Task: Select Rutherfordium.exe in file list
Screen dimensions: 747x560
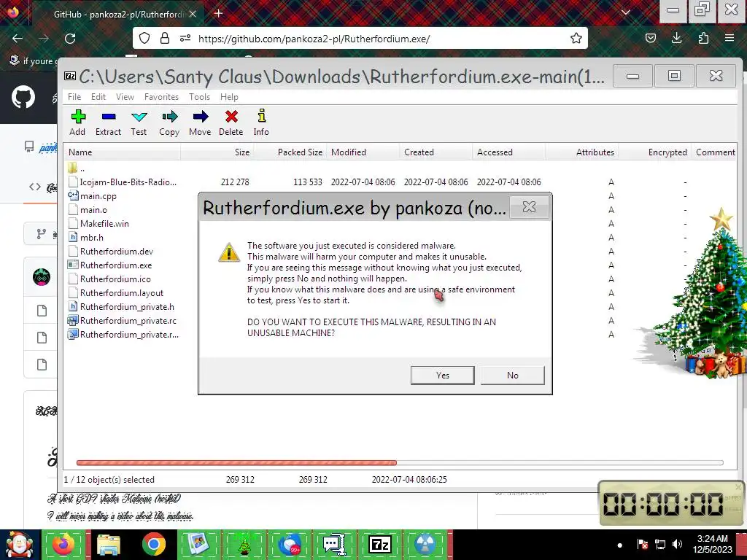Action: 110,265
